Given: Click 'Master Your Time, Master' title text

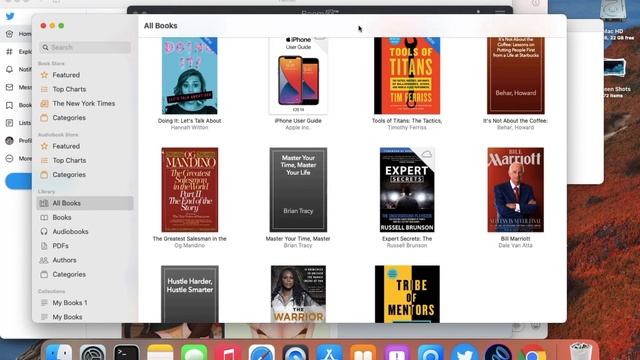Looking at the screenshot, I should (298, 239).
